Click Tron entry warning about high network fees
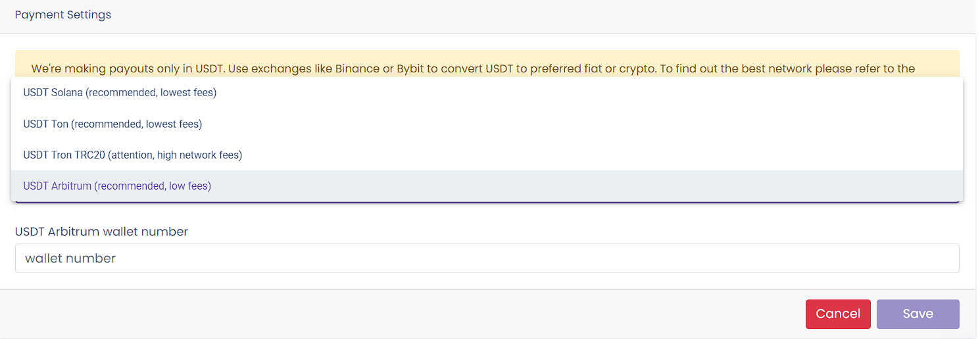Screen dimensions: 980x339 pyautogui.click(x=487, y=155)
